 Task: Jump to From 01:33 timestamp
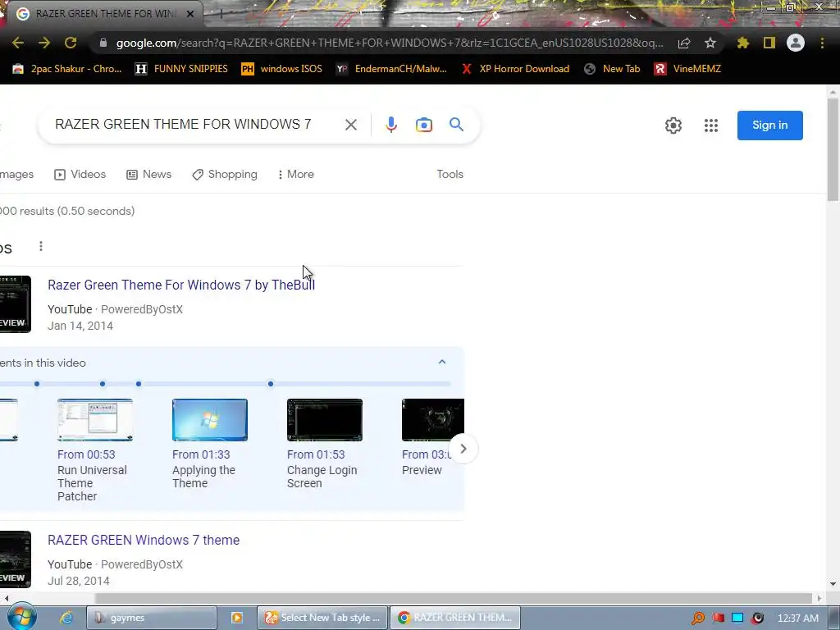pos(201,454)
